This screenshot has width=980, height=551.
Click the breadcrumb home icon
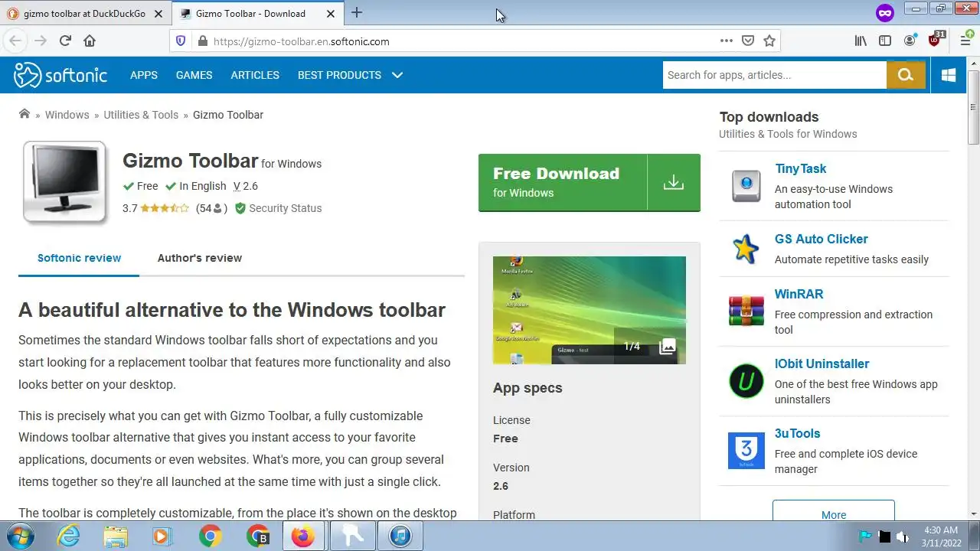point(24,114)
